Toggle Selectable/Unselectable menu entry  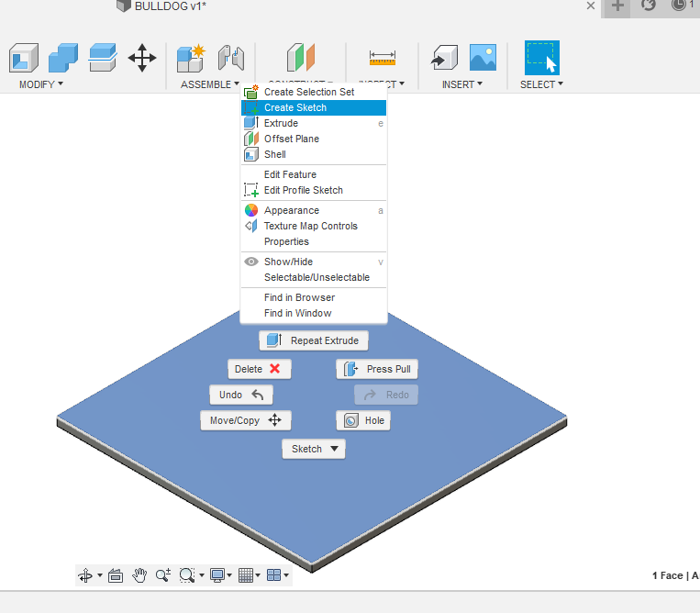click(x=314, y=277)
